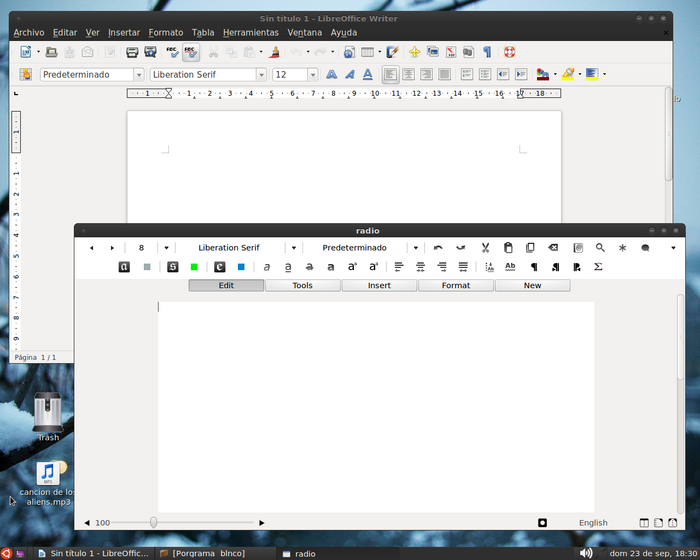Screen dimensions: 700x560
Task: Click the Cut scissors icon in radio toolbar
Action: [485, 248]
